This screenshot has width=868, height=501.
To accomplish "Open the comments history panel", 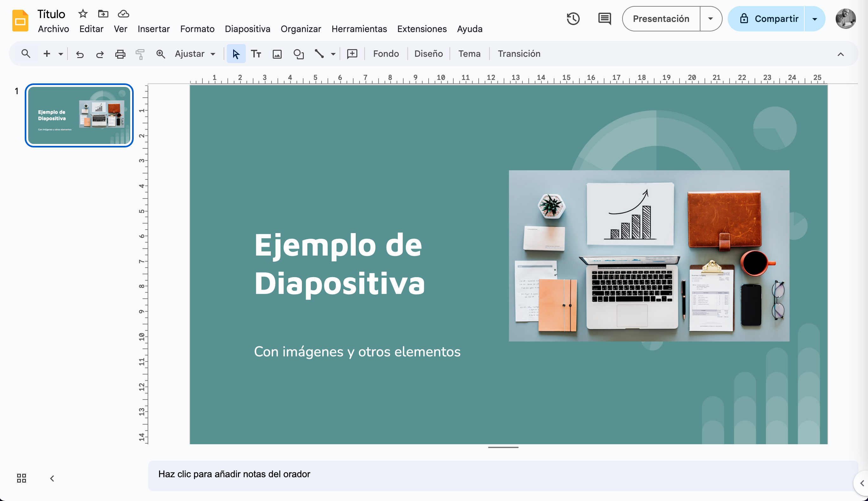I will pyautogui.click(x=604, y=19).
